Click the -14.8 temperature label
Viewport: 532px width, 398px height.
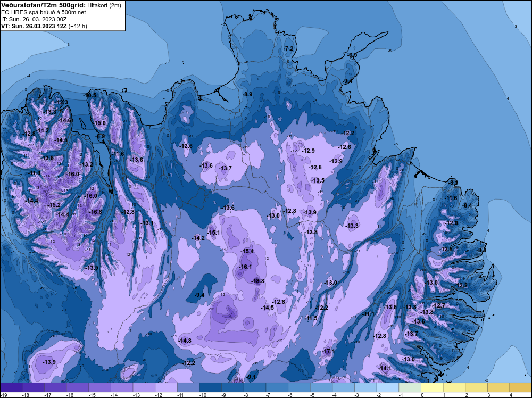pyautogui.click(x=185, y=341)
